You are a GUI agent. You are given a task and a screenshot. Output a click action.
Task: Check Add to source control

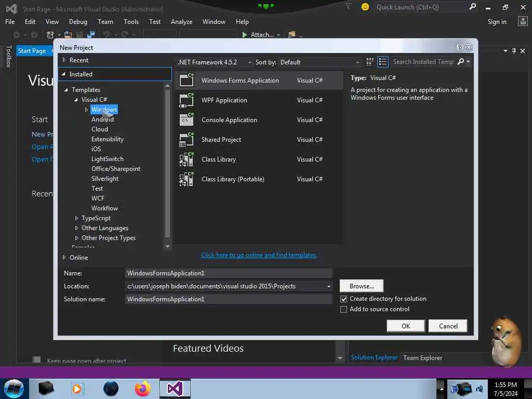344,310
